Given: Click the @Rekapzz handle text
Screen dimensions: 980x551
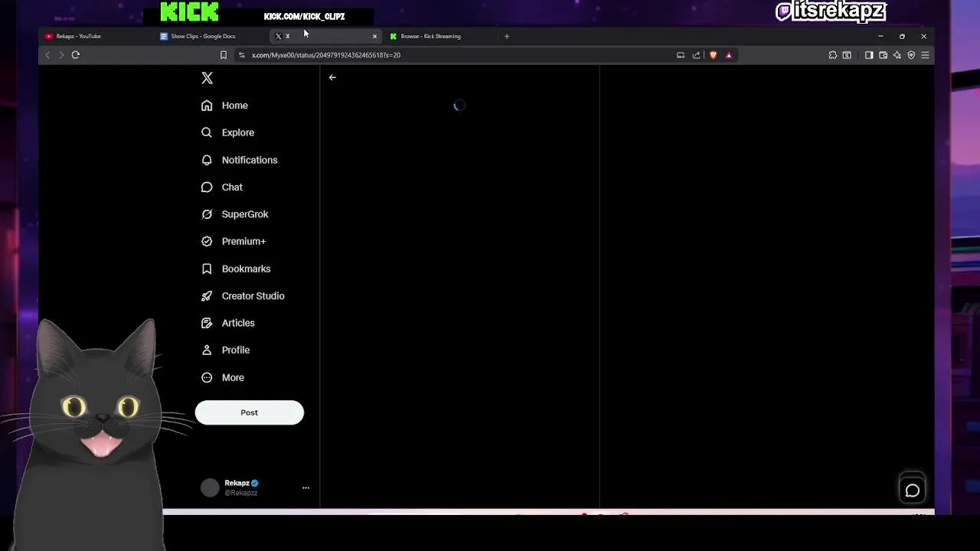Looking at the screenshot, I should click(241, 493).
